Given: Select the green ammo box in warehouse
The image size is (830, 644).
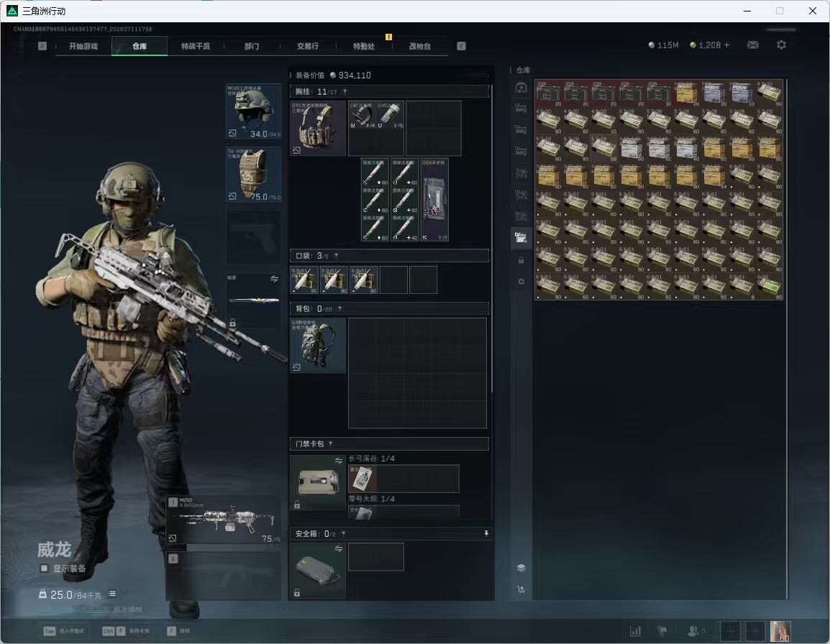Looking at the screenshot, I should point(769,286).
